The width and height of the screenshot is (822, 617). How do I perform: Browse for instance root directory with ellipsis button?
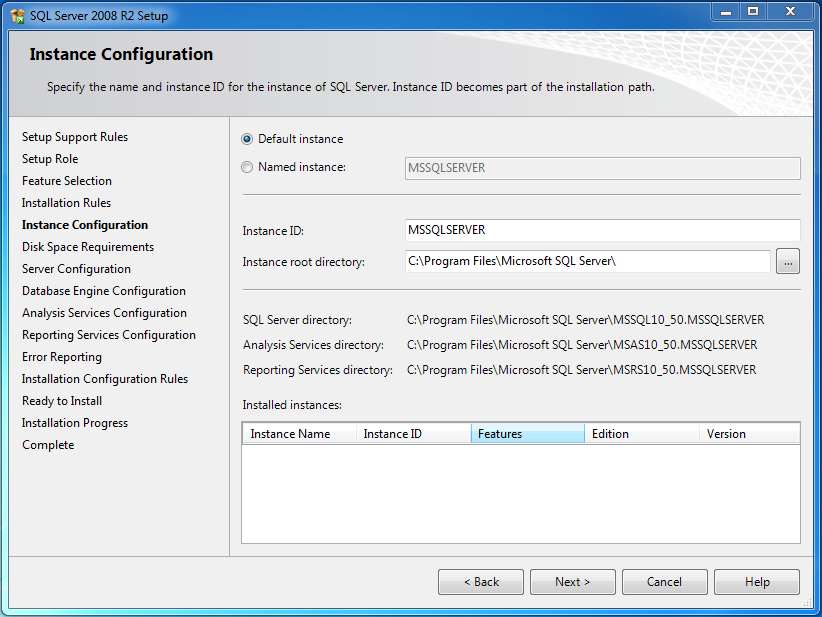point(788,262)
